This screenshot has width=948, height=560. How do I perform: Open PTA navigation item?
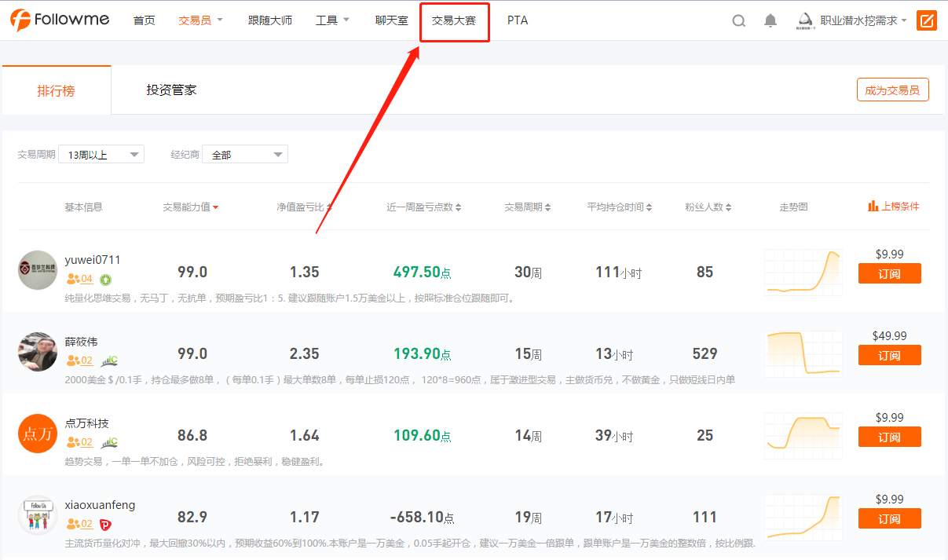518,20
